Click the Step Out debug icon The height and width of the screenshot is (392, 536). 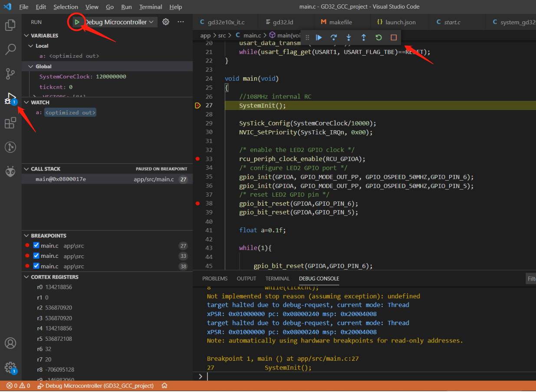[x=364, y=38]
